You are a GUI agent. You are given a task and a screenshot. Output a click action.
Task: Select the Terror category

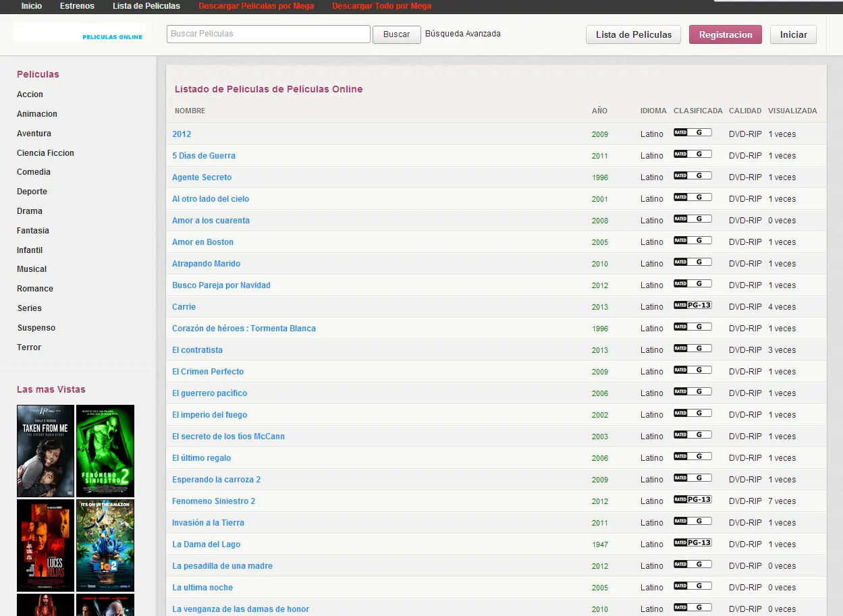pyautogui.click(x=29, y=347)
